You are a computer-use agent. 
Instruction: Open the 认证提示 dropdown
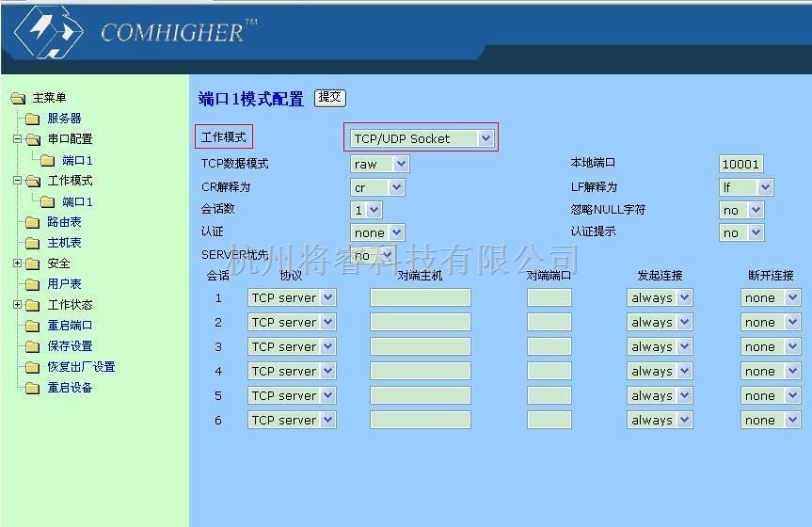[x=741, y=232]
